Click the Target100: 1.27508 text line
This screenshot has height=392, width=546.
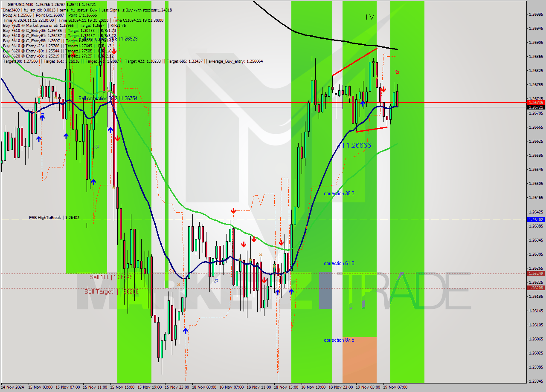[x=133, y=61]
